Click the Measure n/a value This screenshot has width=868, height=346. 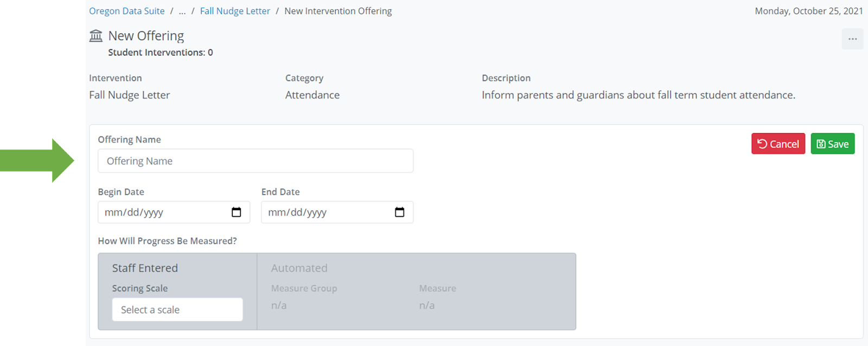pos(427,305)
